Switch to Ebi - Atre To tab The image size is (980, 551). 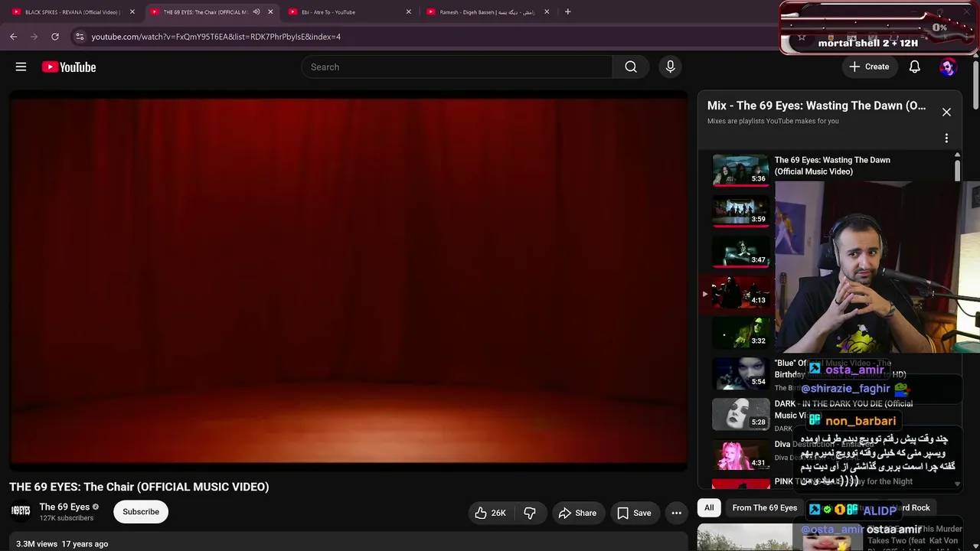click(x=348, y=12)
